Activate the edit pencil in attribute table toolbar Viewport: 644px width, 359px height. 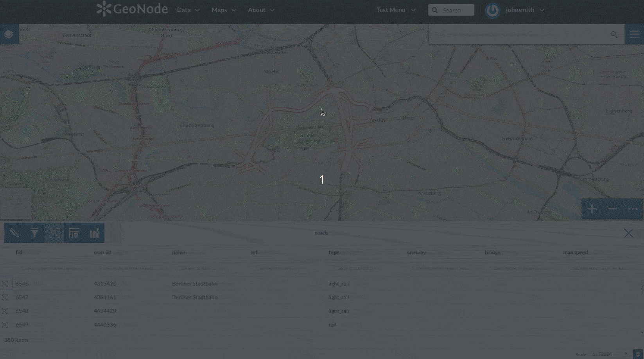coord(14,233)
